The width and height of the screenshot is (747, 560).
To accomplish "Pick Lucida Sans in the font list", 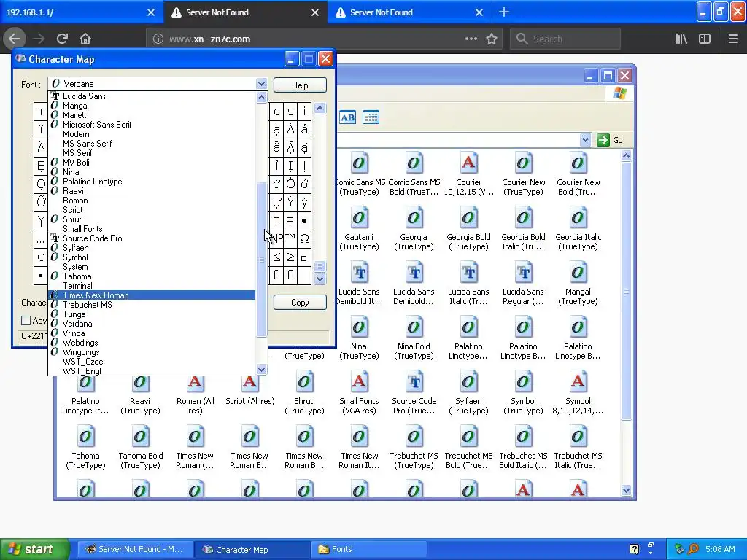I will (152, 96).
